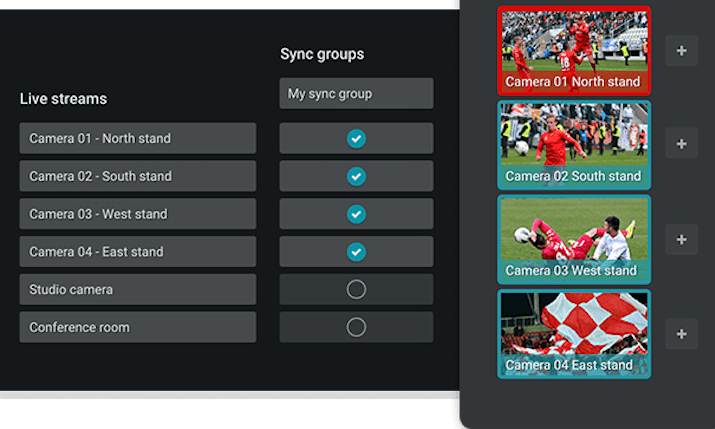Switch to Camera 03 West stand thumbnail
The image size is (715, 429).
point(574,239)
